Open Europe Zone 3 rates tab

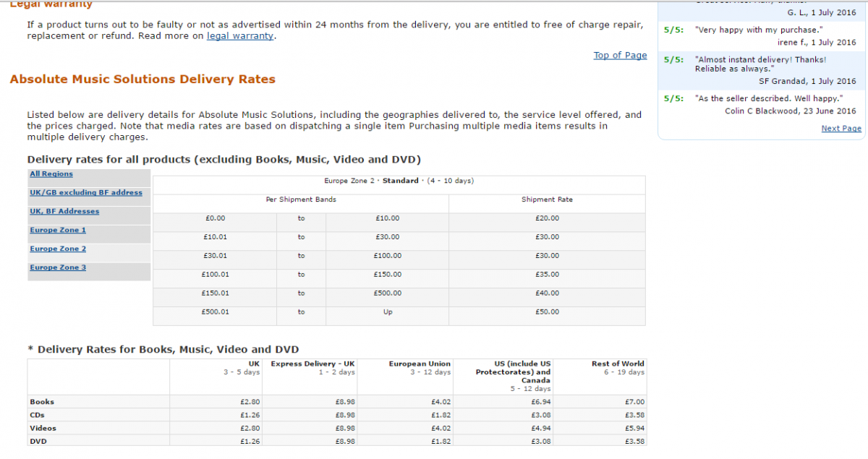click(x=58, y=268)
